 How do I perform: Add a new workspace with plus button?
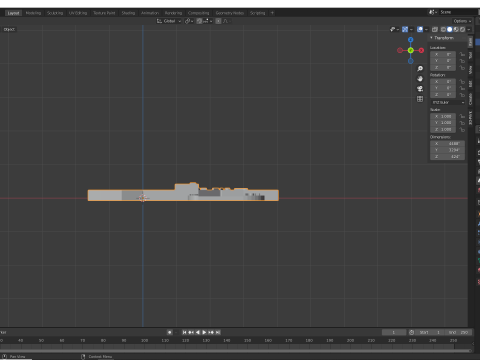point(272,13)
